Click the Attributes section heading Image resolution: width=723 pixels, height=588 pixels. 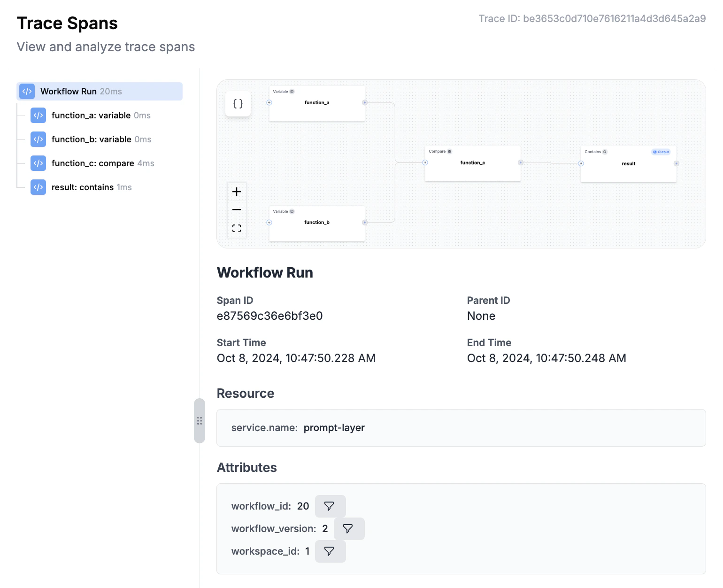(247, 468)
